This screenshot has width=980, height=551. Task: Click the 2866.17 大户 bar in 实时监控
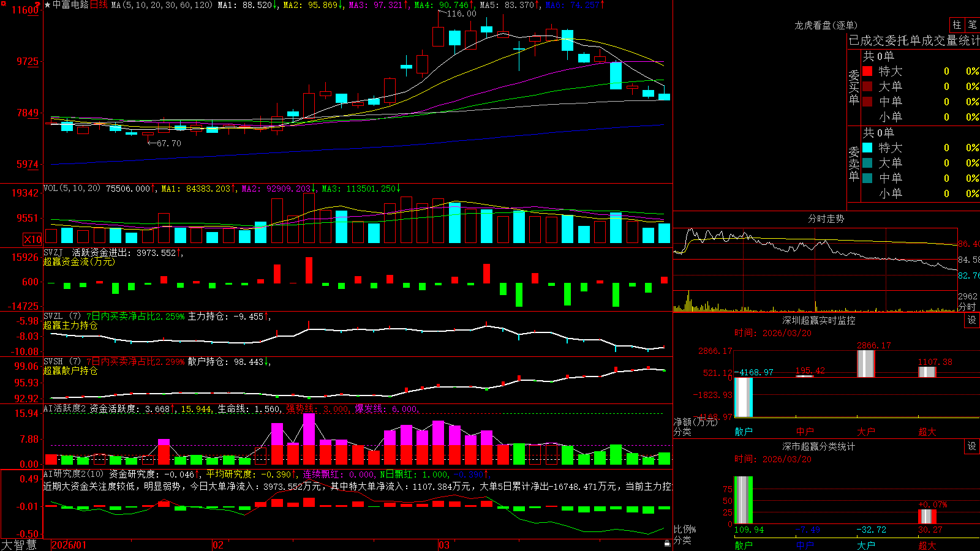coord(866,364)
